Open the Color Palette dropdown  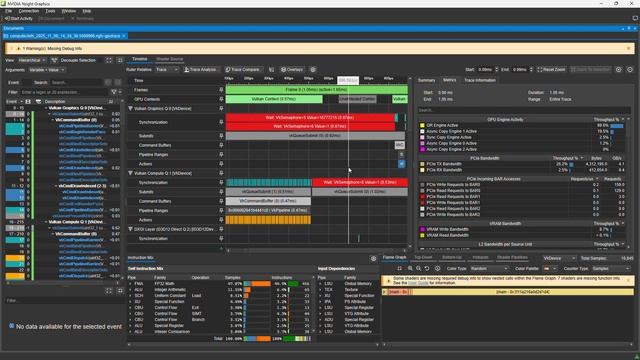click(x=549, y=269)
